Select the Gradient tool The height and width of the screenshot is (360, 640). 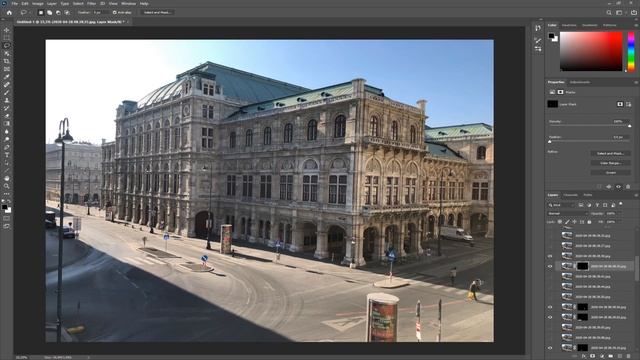(x=7, y=124)
